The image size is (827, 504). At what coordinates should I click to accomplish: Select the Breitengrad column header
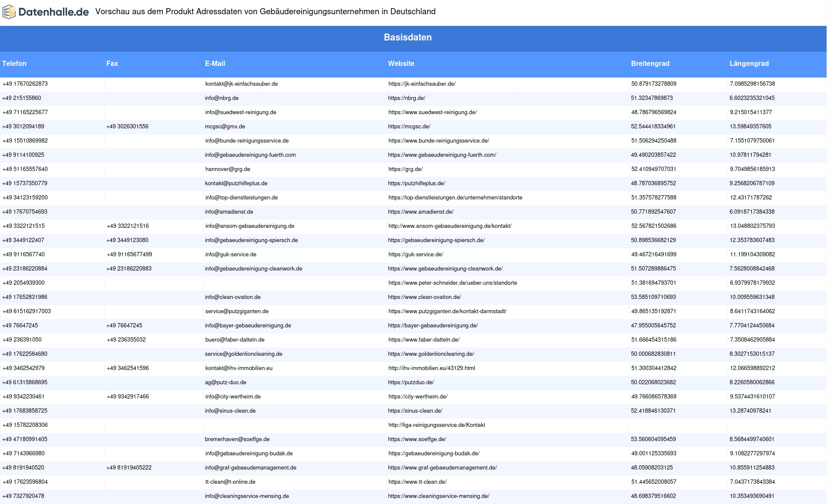click(x=650, y=64)
